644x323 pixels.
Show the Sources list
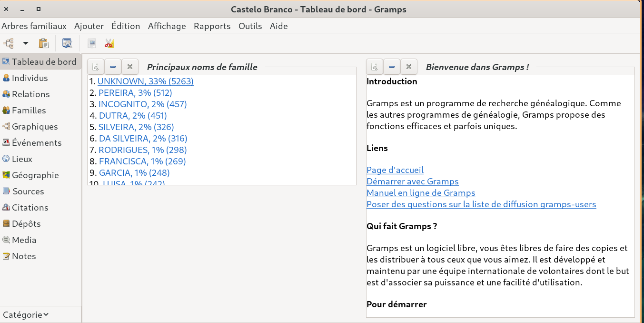23,192
